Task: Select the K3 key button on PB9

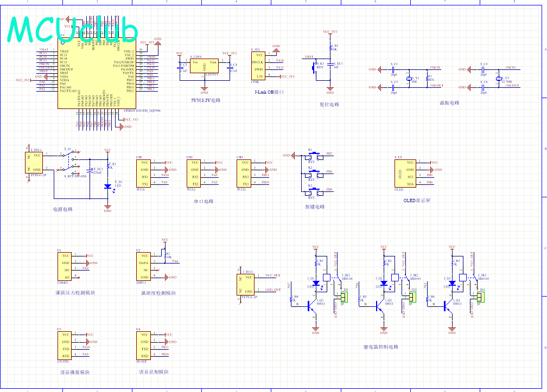Action: pos(315,192)
